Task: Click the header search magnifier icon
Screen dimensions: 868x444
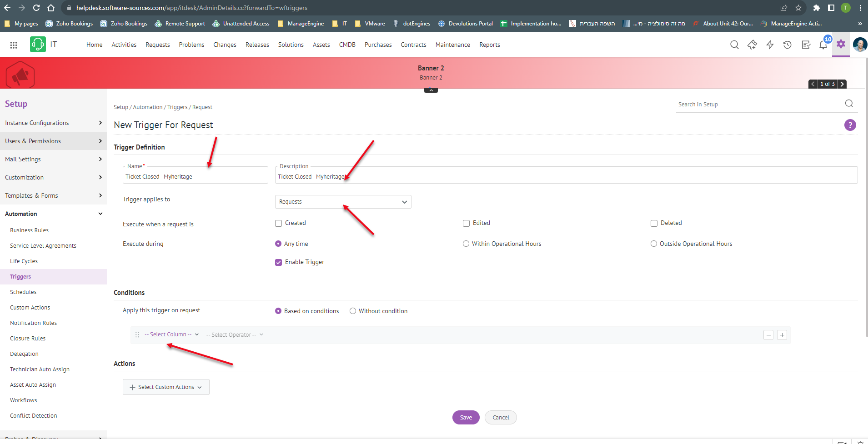Action: tap(734, 45)
